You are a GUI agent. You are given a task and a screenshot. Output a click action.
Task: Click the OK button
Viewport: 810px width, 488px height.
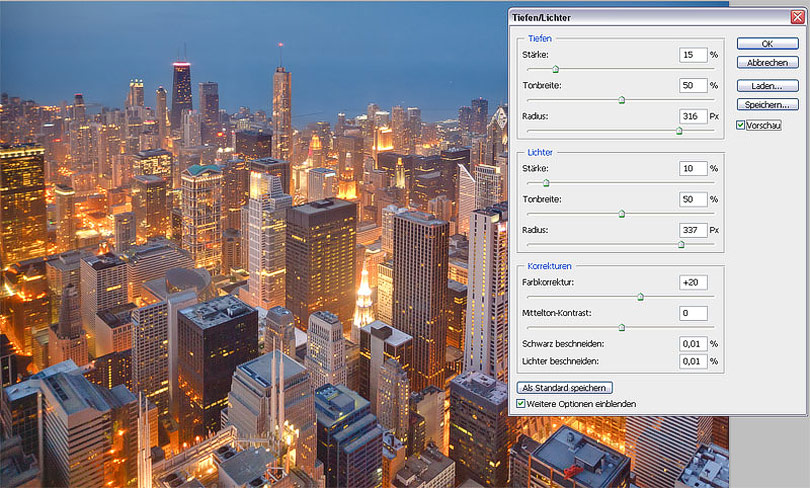pos(768,43)
